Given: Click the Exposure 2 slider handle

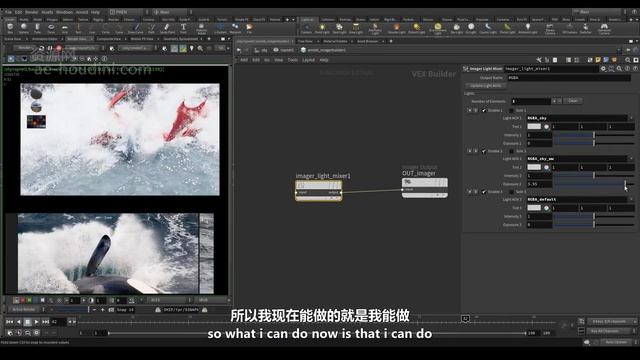Looking at the screenshot, I should 625,184.
